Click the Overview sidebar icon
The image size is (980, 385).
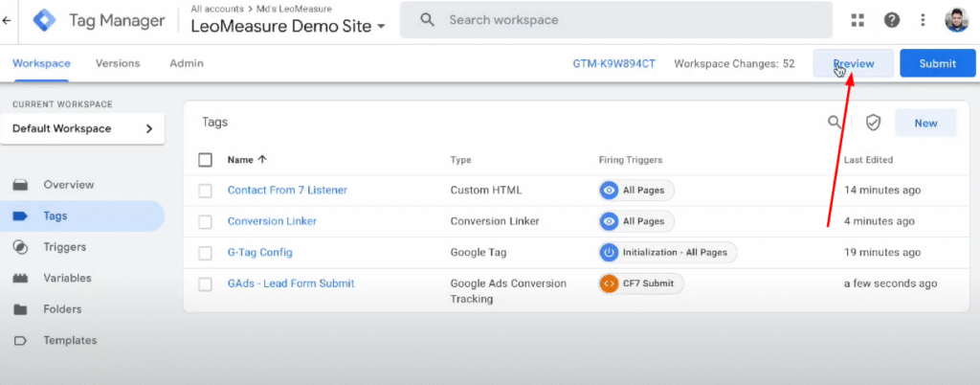pyautogui.click(x=21, y=185)
